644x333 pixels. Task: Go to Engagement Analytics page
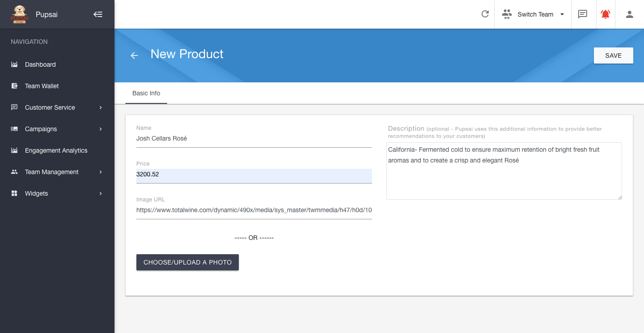pos(56,150)
